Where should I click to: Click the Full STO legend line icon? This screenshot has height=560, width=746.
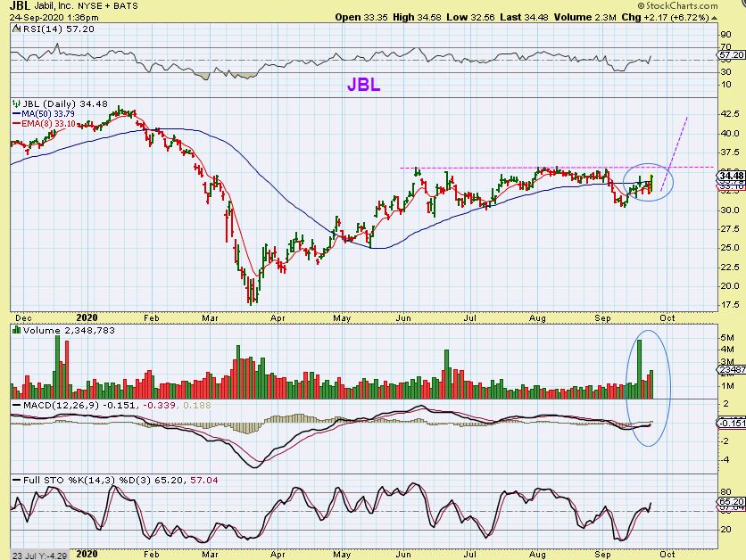tap(17, 481)
